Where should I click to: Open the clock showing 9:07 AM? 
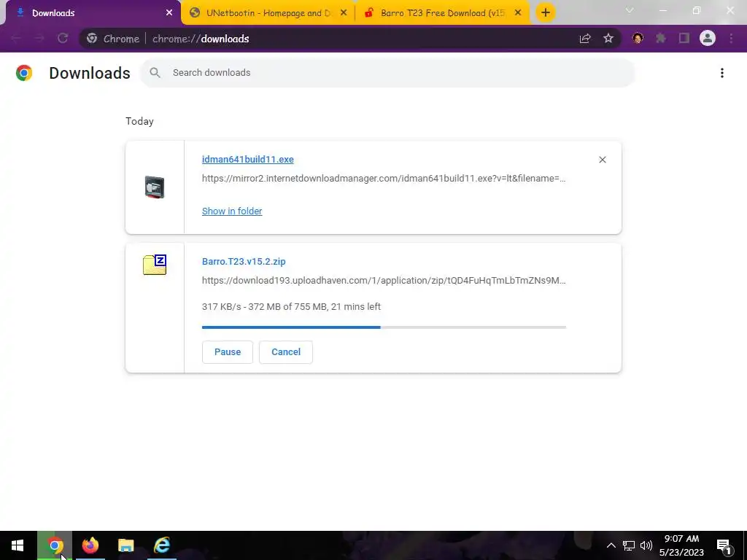(682, 545)
